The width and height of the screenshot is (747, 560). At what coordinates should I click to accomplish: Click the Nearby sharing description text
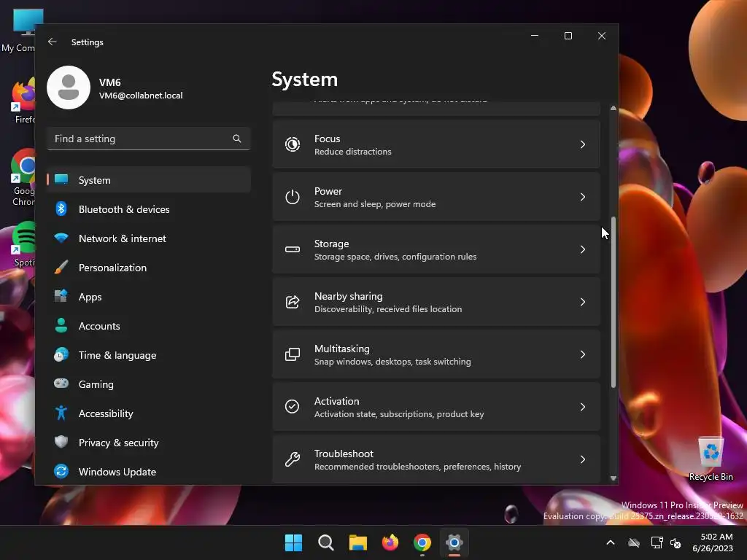(x=388, y=309)
